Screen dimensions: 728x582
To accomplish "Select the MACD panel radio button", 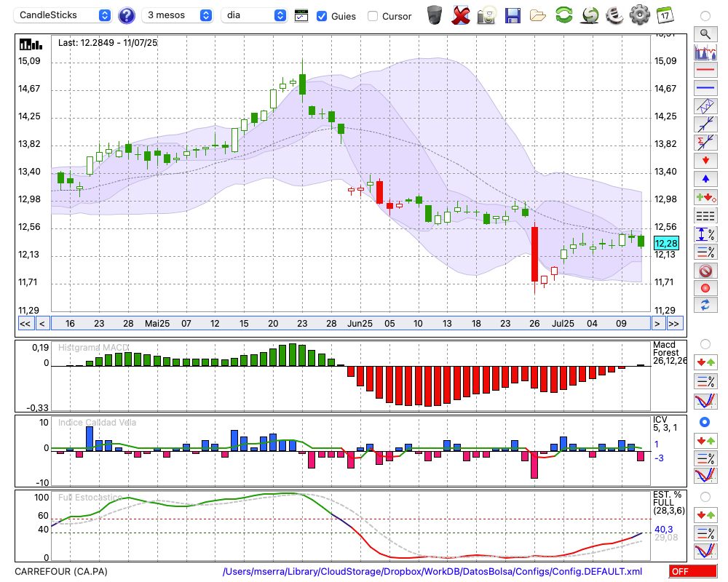I will coord(705,344).
